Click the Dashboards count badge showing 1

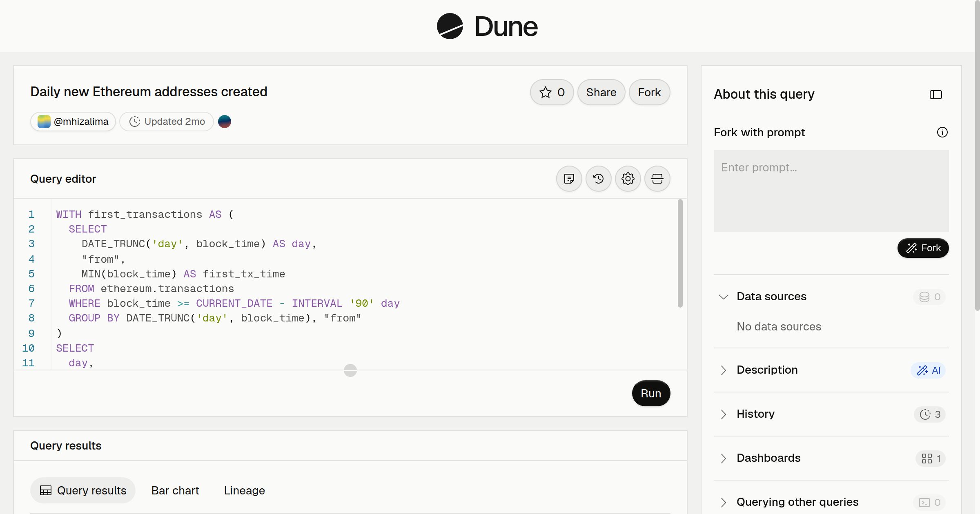[931, 458]
